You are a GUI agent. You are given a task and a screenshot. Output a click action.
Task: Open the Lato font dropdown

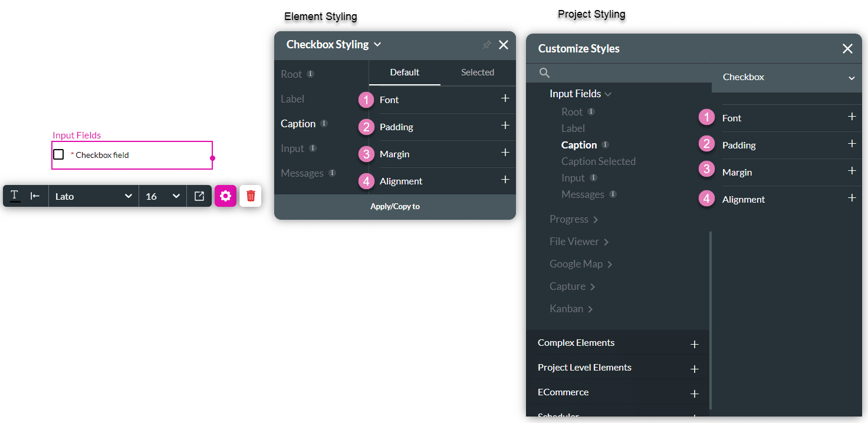(x=93, y=196)
